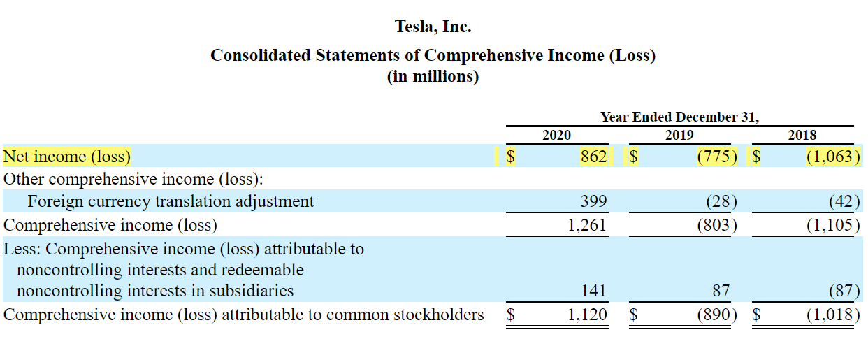
Task: Click the Year Ended December 31 header
Action: (679, 117)
